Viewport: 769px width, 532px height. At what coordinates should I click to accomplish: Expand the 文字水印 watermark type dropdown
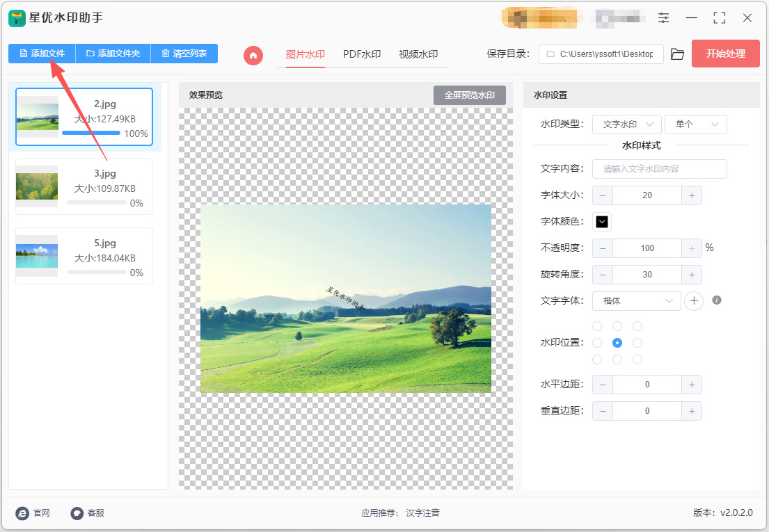click(x=626, y=124)
